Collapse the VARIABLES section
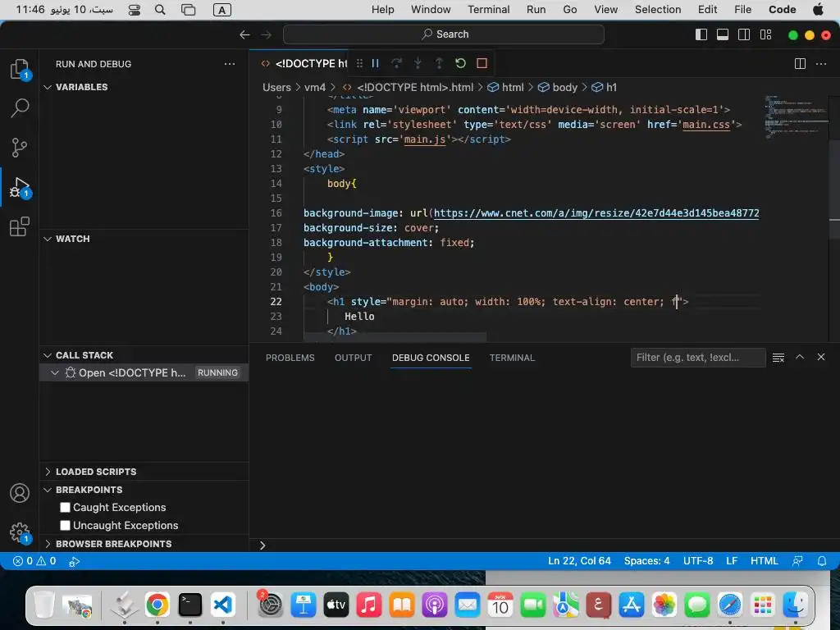This screenshot has width=840, height=630. click(x=81, y=87)
